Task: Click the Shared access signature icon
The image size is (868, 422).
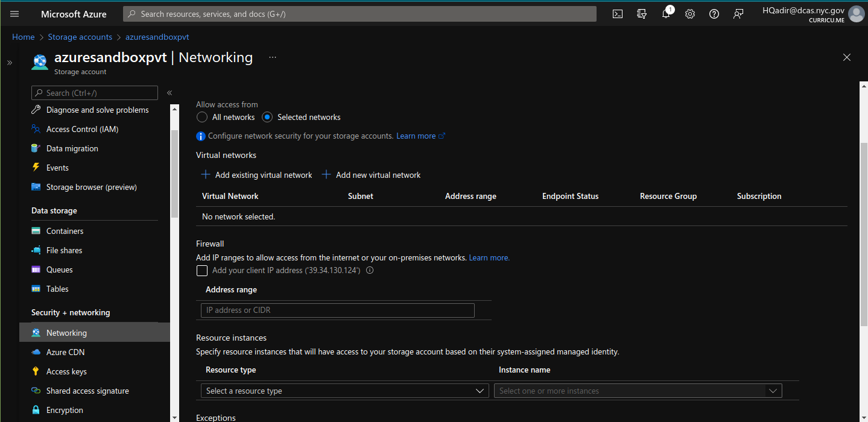Action: click(x=36, y=391)
